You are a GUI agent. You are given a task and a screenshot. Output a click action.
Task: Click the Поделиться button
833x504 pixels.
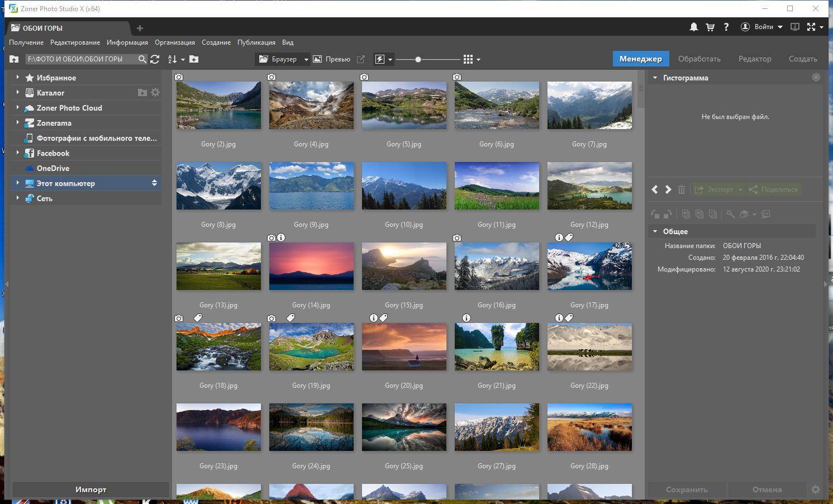click(774, 189)
